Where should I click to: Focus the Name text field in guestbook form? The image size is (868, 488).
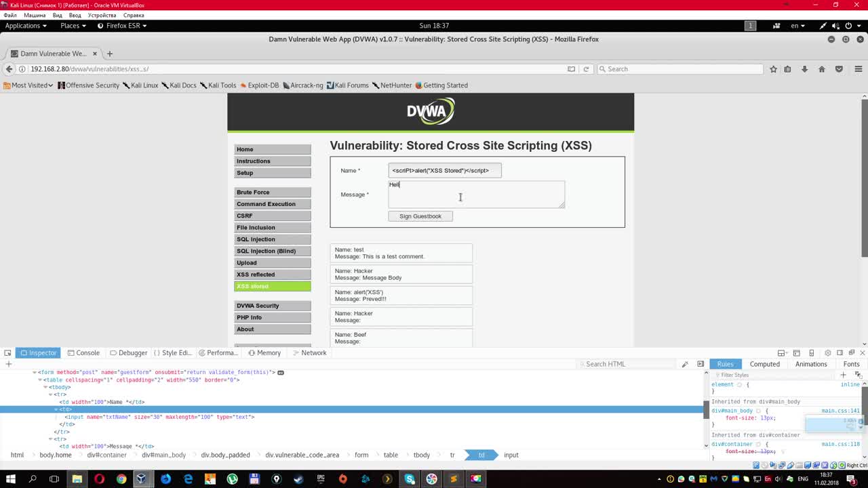pyautogui.click(x=445, y=171)
